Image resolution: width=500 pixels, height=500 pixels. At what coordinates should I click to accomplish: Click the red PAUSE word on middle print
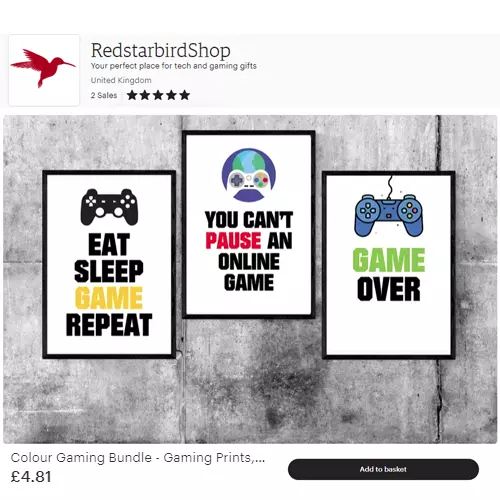click(x=233, y=241)
